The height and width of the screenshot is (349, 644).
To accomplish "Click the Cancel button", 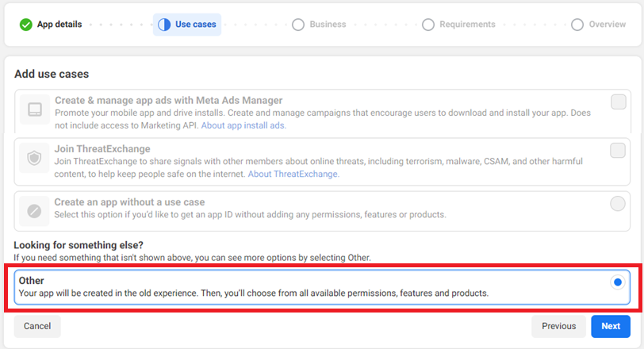I will pos(37,326).
